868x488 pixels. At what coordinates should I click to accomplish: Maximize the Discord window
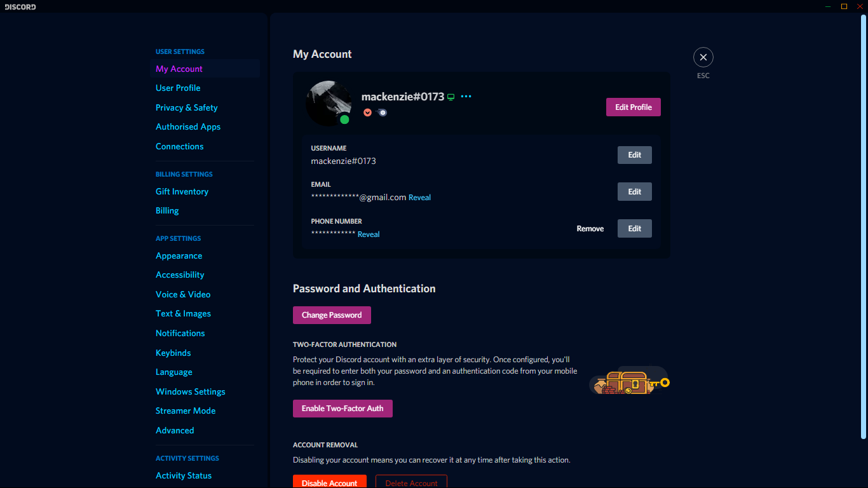pyautogui.click(x=844, y=6)
